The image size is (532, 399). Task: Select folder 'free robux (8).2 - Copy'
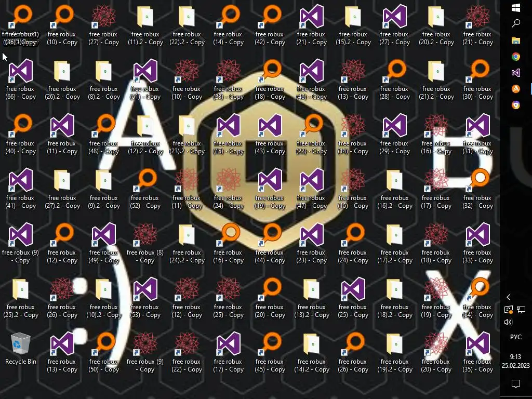(x=104, y=79)
